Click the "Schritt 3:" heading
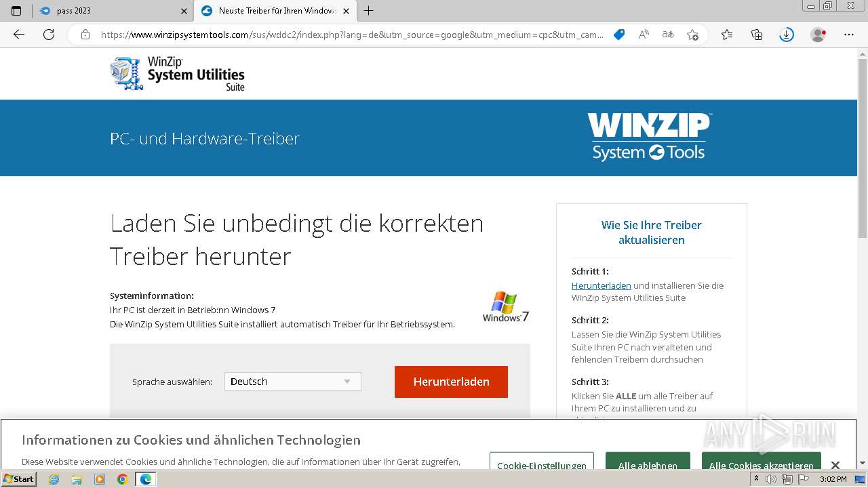868x488 pixels. click(590, 382)
